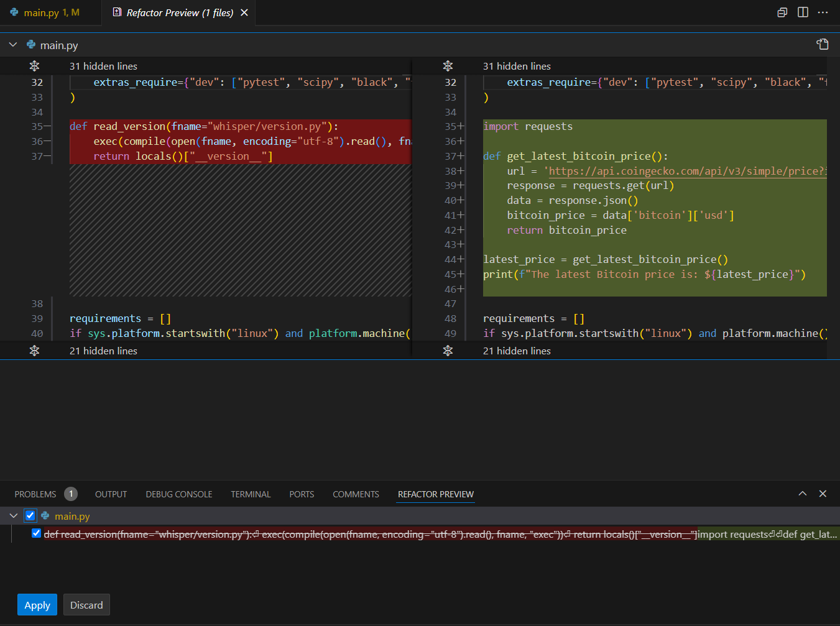Select the Refactor Preview panel tab

(436, 494)
